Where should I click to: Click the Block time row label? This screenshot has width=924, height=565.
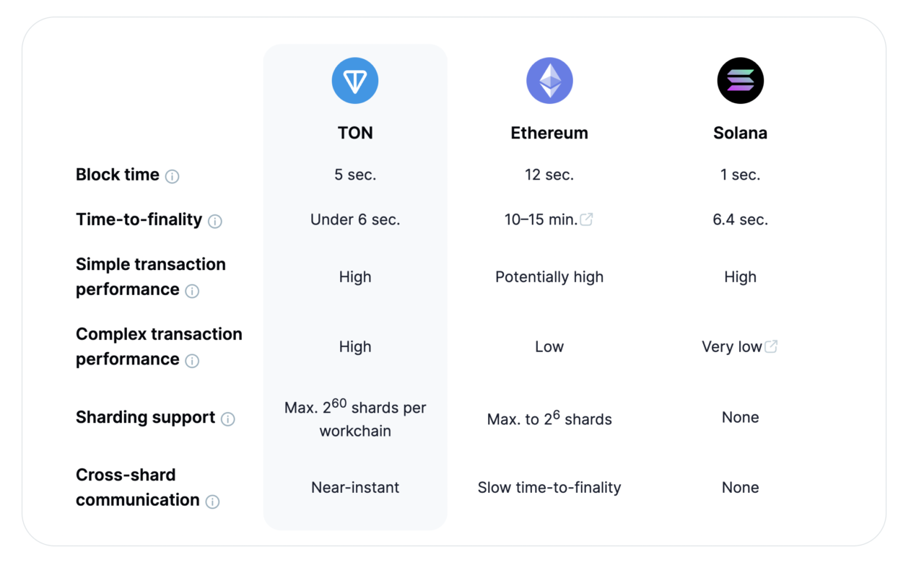[118, 175]
